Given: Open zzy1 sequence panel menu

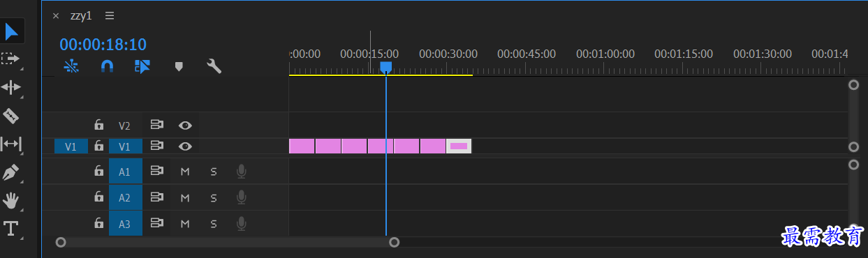Looking at the screenshot, I should pyautogui.click(x=110, y=15).
